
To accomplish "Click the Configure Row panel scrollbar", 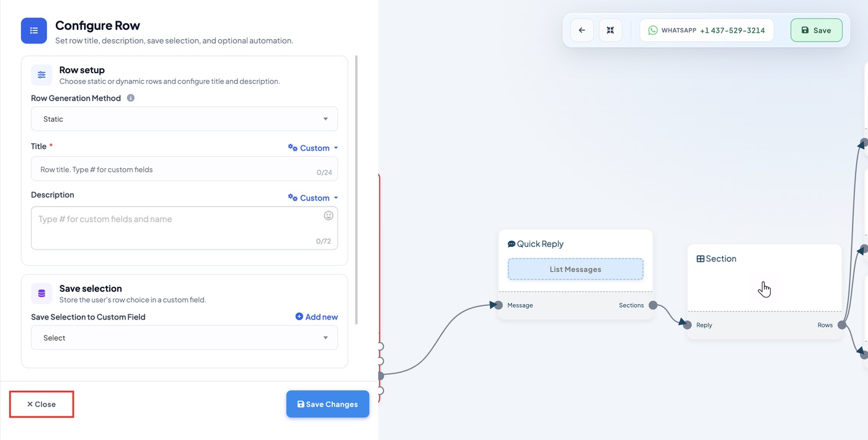I will [356, 189].
